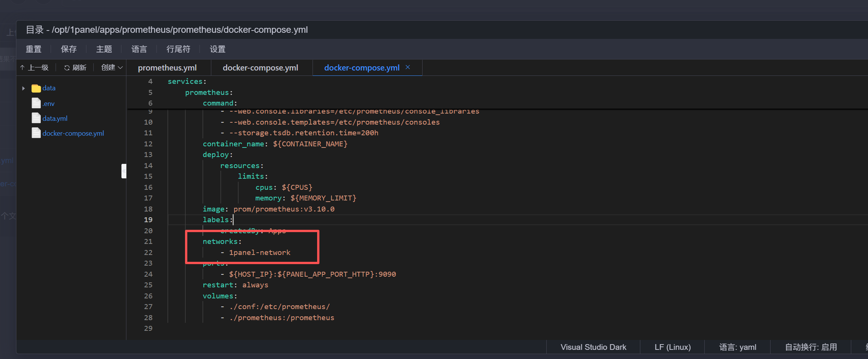Image resolution: width=868 pixels, height=359 pixels.
Task: Click the memory: ${MEMORY_LIMIT} line
Action: click(306, 198)
